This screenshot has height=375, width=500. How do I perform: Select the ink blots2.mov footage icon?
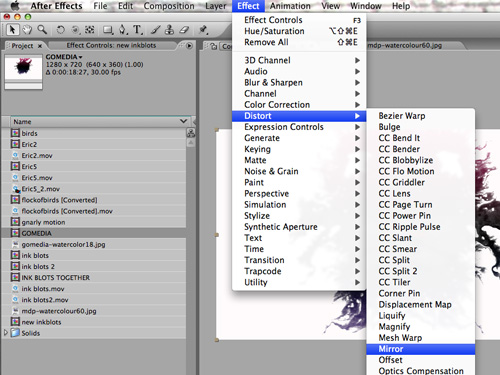click(x=15, y=300)
